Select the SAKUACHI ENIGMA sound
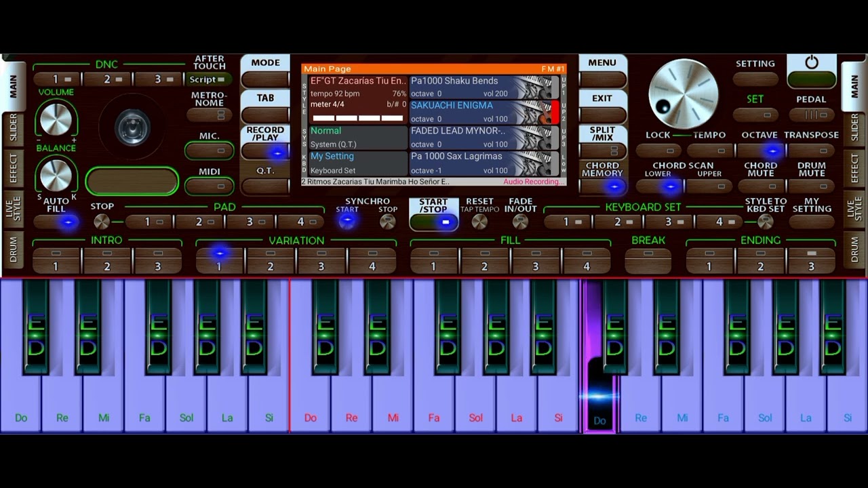Viewport: 868px width, 488px height. 485,113
